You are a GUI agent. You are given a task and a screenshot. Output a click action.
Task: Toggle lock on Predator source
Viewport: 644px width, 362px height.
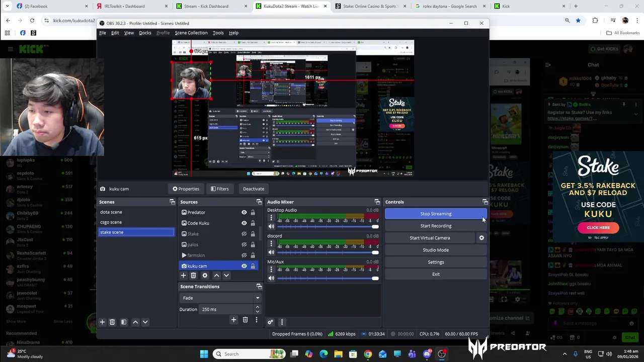[253, 212]
